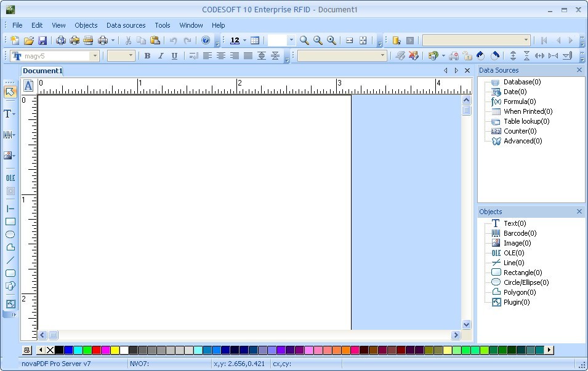Select Database(0) in Data Sources tree
The height and width of the screenshot is (371, 588).
pyautogui.click(x=522, y=82)
